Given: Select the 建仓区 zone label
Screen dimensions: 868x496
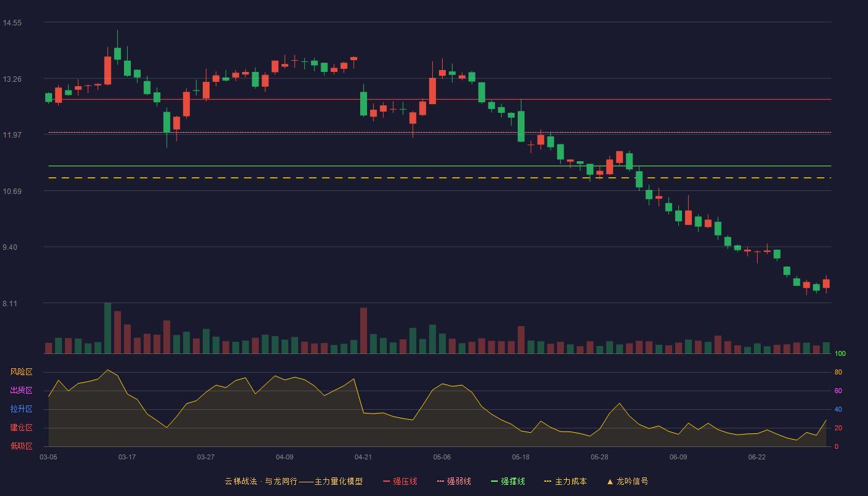Looking at the screenshot, I should (21, 428).
